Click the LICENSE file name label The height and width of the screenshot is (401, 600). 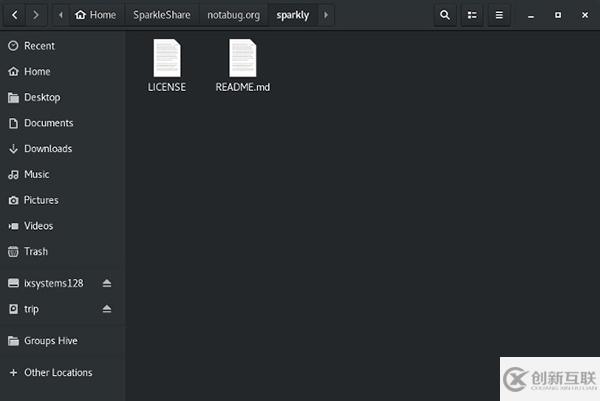167,87
